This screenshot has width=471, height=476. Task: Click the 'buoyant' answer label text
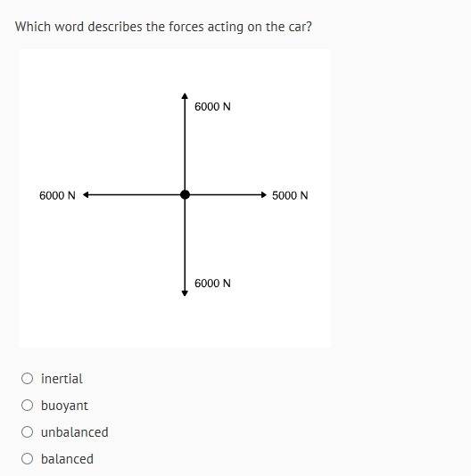pyautogui.click(x=64, y=406)
